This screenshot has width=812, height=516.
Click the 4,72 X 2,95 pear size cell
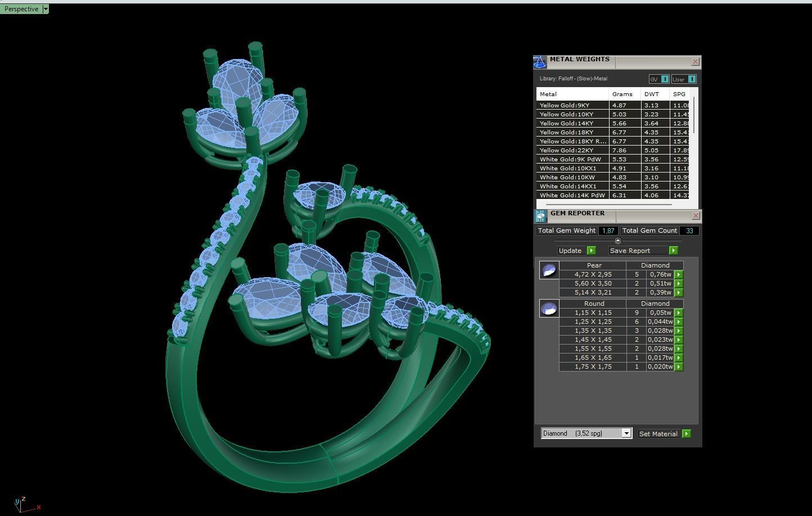coord(593,275)
